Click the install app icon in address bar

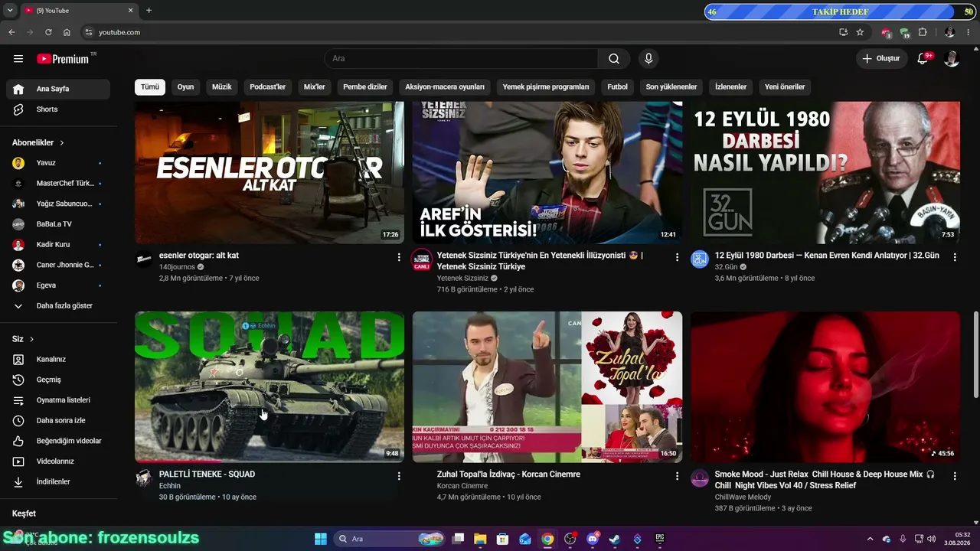(x=843, y=32)
